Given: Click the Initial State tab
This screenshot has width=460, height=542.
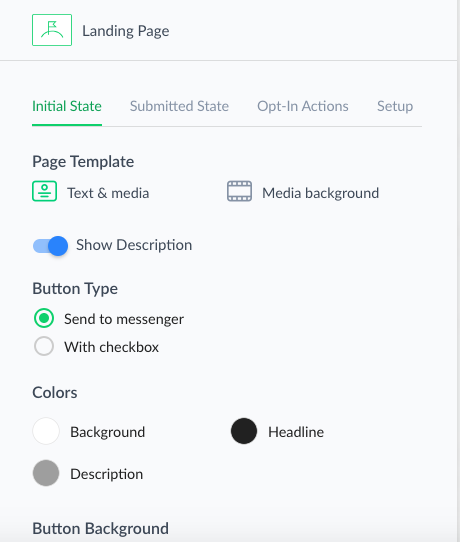Looking at the screenshot, I should click(67, 106).
